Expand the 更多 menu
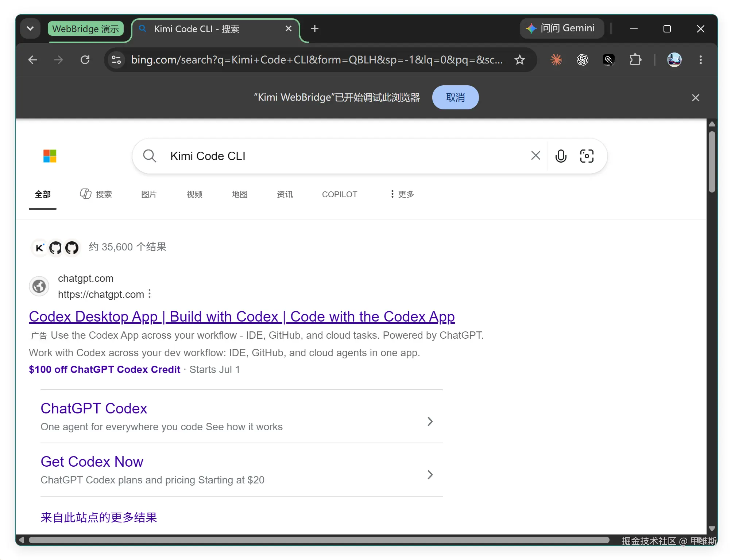731x560 pixels. (402, 194)
